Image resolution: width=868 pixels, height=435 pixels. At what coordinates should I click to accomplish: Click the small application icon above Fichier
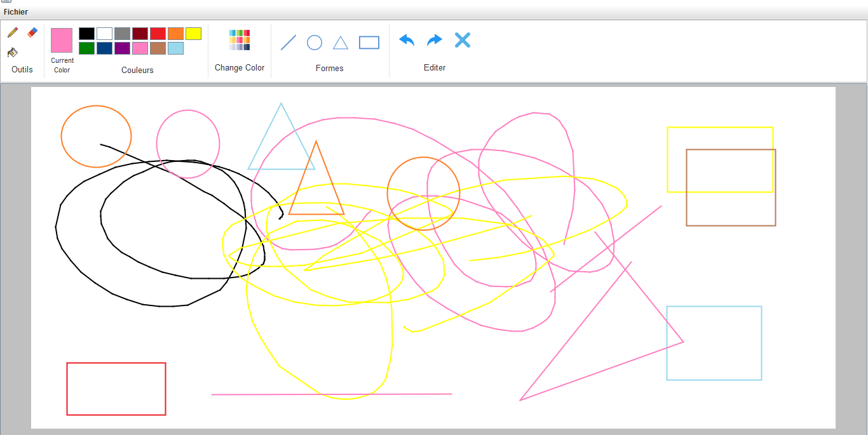[6, 3]
